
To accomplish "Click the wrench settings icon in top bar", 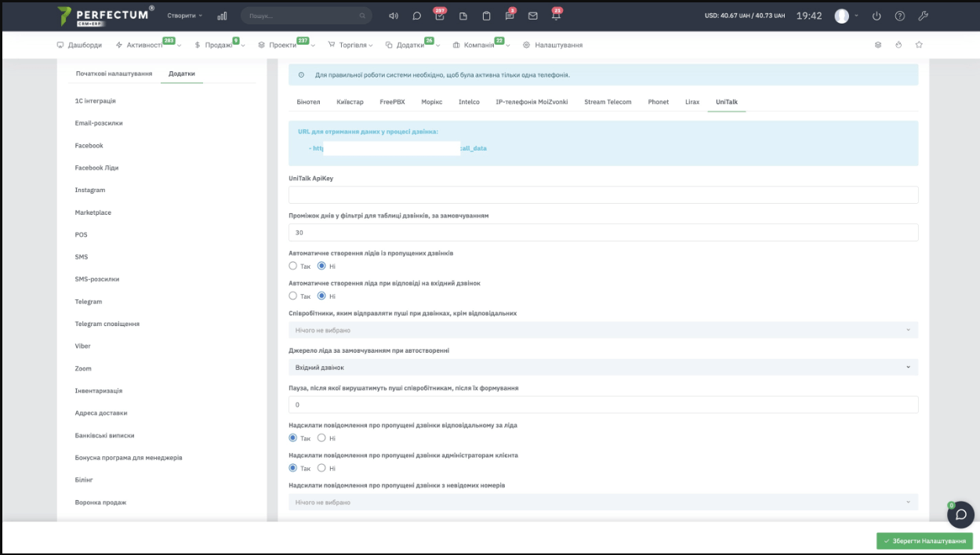I will [923, 16].
